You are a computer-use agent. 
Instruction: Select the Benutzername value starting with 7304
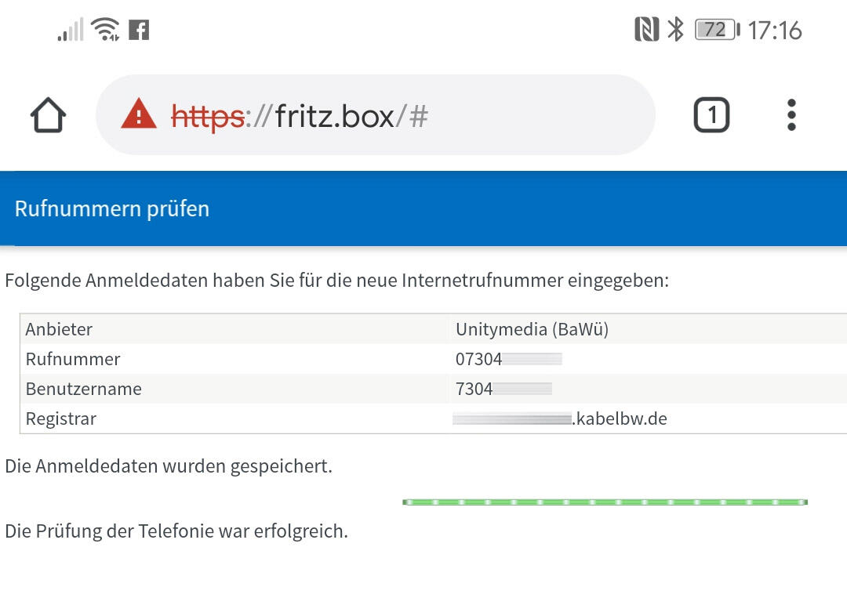point(503,389)
